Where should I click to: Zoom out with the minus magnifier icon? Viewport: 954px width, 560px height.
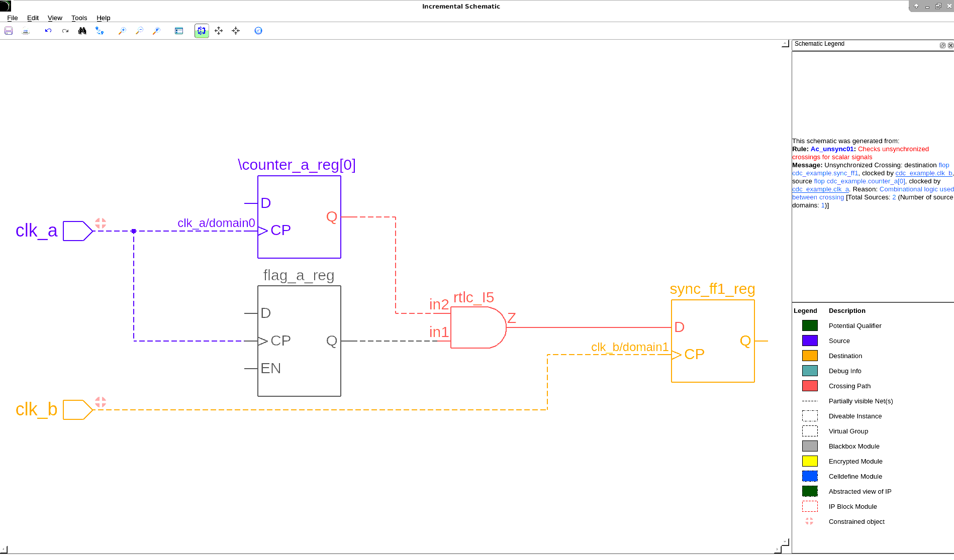coord(139,31)
